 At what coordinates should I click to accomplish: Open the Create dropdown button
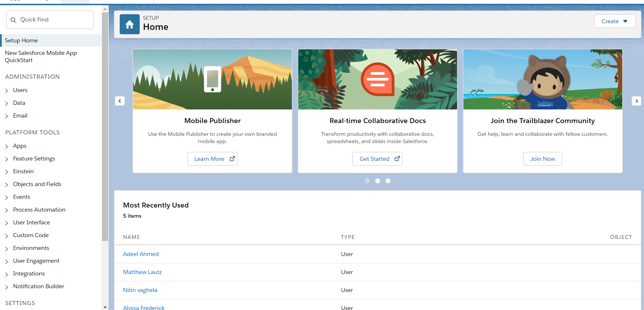click(x=615, y=21)
